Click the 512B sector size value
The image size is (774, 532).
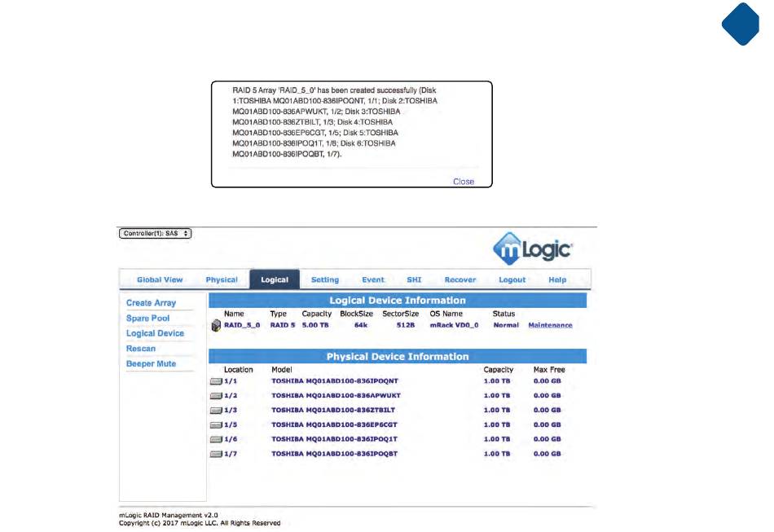point(406,325)
